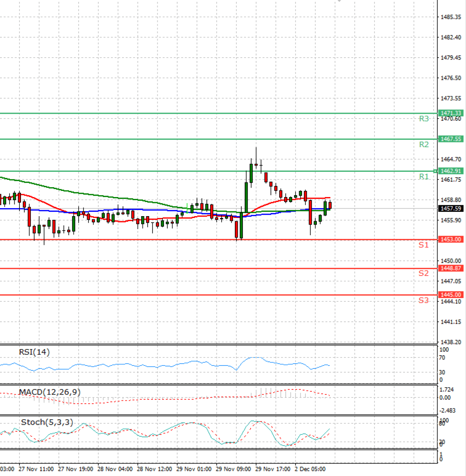
Task: Click the 1476.50 price axis value
Action: click(451, 78)
